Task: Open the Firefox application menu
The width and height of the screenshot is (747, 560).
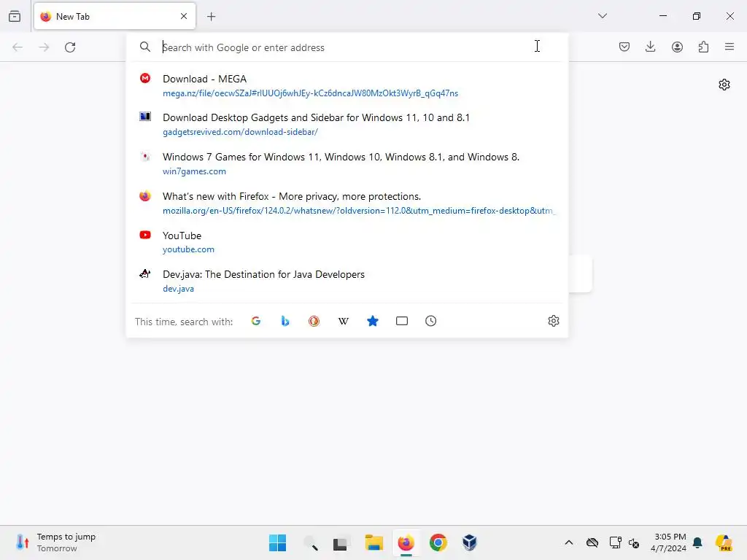Action: (x=729, y=47)
